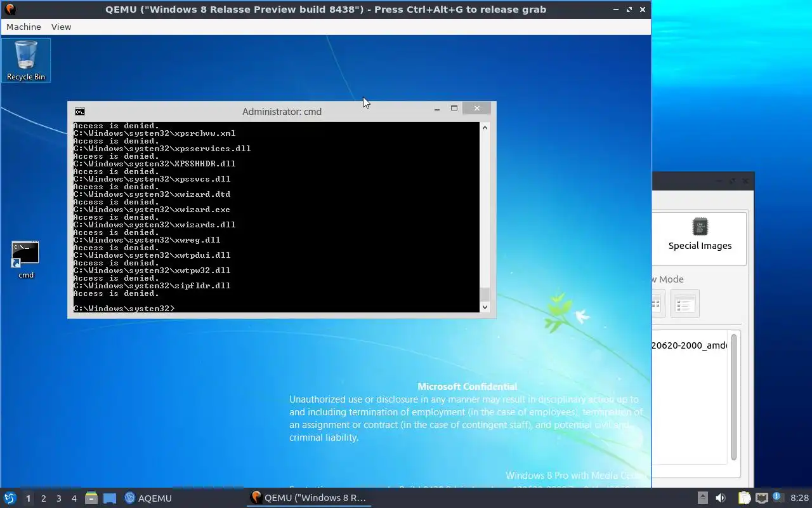Open the Lubuntu start menu button
Viewport: 812px width, 508px height.
[10, 498]
